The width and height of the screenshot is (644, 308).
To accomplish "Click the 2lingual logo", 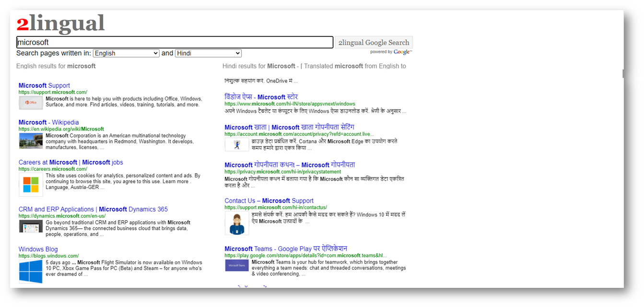I will (x=60, y=24).
